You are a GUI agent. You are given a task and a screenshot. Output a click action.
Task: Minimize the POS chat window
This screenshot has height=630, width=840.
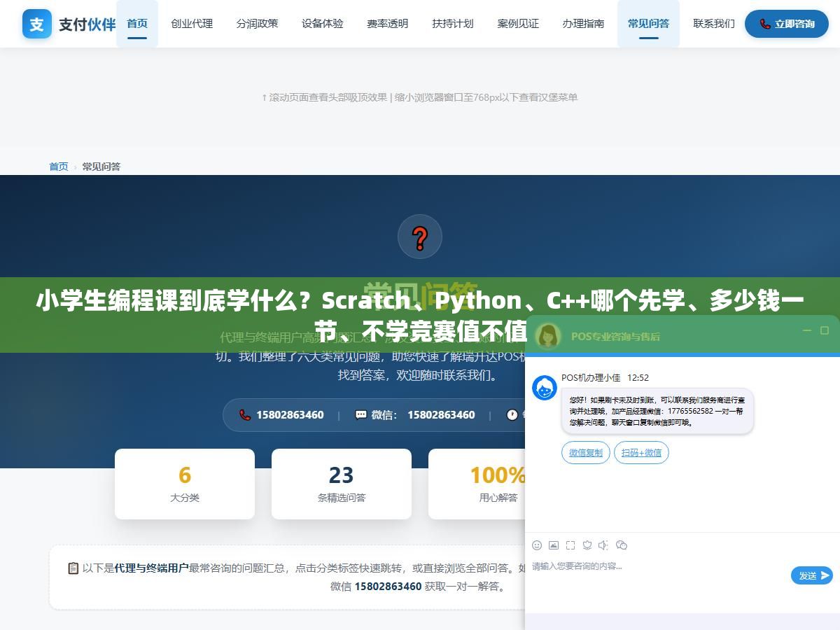coord(807,330)
